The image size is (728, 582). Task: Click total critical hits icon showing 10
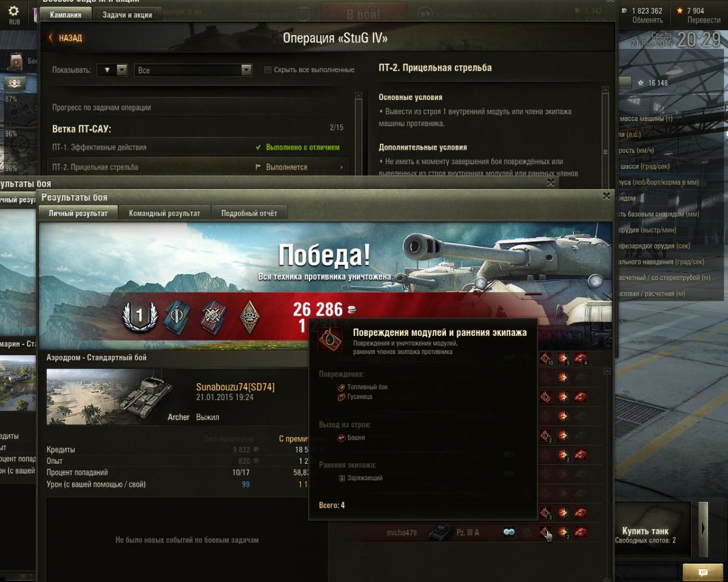coord(546,359)
